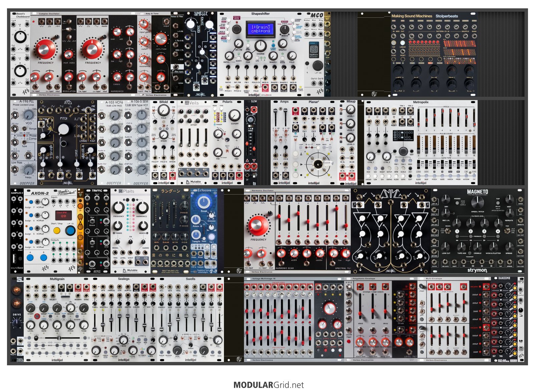This screenshot has height=392, width=538.
Task: Click the AUX output jack on Plaits
Action: click(146, 262)
